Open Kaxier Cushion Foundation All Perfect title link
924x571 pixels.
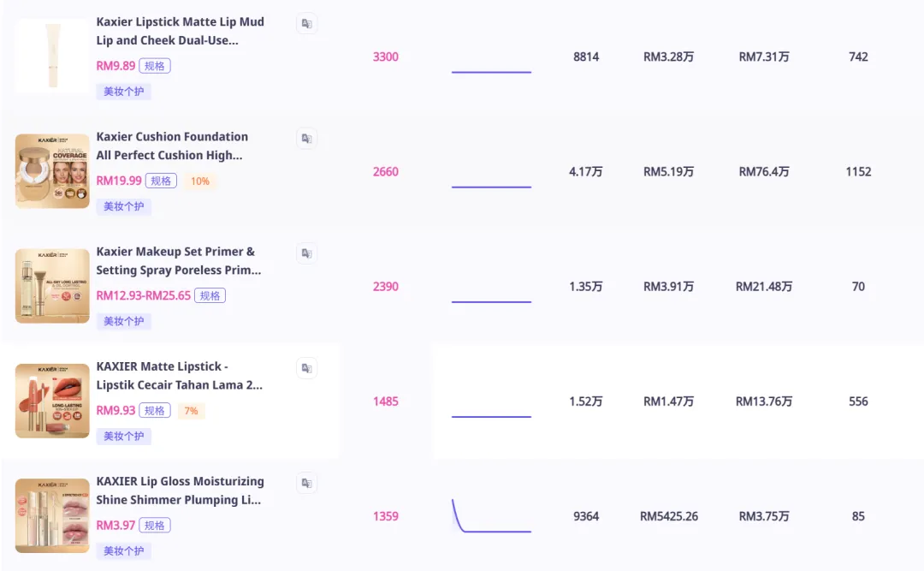coord(172,146)
